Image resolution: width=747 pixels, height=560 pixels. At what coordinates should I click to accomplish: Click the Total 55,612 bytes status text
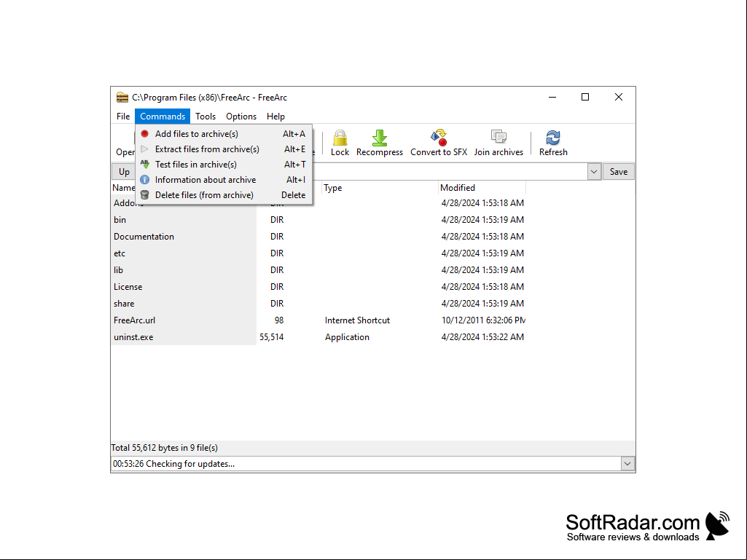(x=165, y=448)
